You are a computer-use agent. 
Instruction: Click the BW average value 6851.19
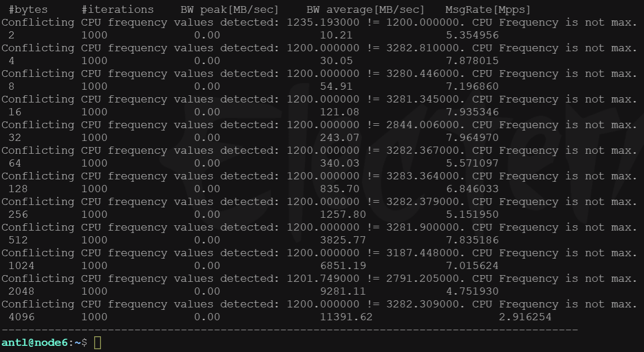tap(343, 266)
